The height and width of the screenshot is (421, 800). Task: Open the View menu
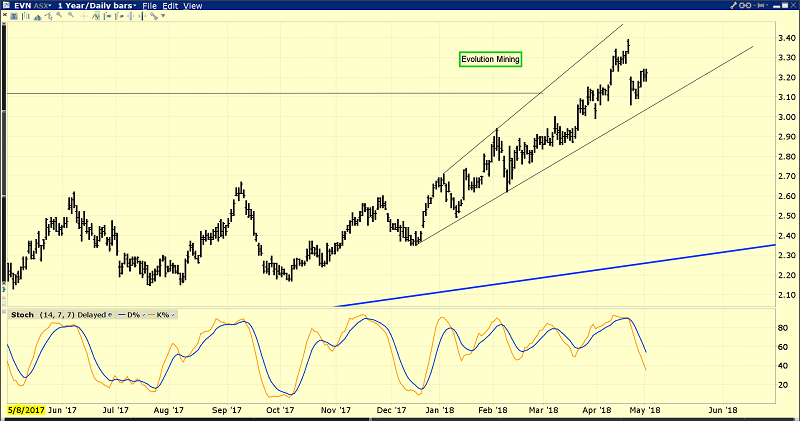(192, 6)
